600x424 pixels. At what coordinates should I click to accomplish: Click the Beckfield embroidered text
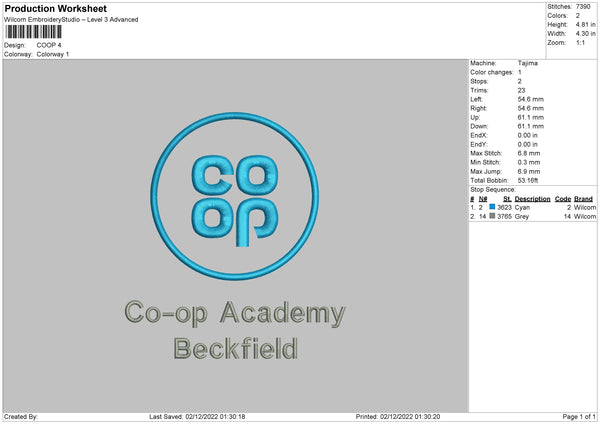(235, 348)
